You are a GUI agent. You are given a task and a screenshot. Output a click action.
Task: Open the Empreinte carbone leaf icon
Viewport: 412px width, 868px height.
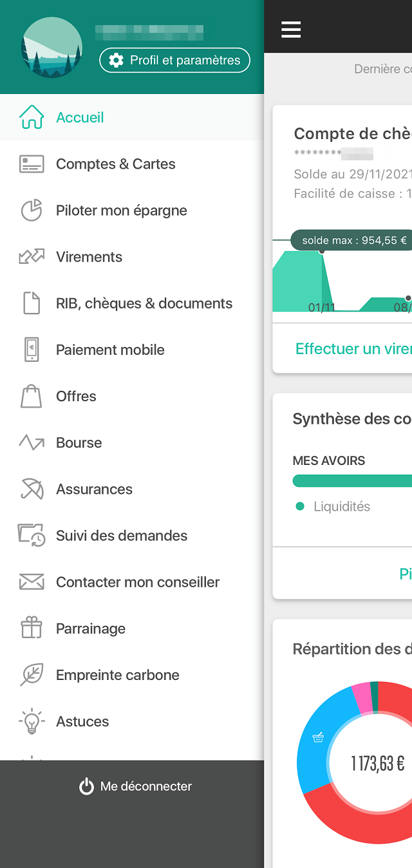pyautogui.click(x=32, y=675)
